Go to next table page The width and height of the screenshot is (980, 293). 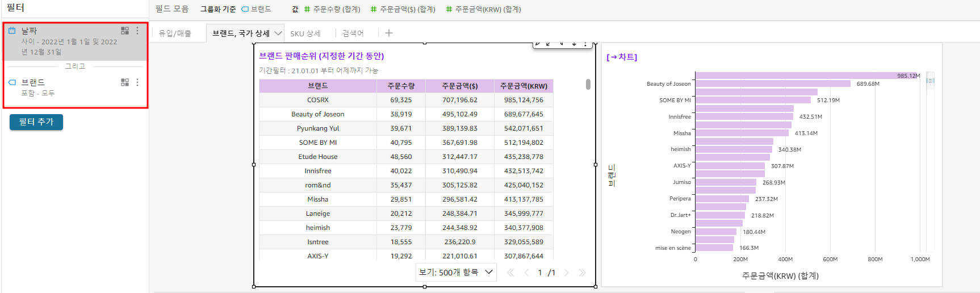[566, 273]
